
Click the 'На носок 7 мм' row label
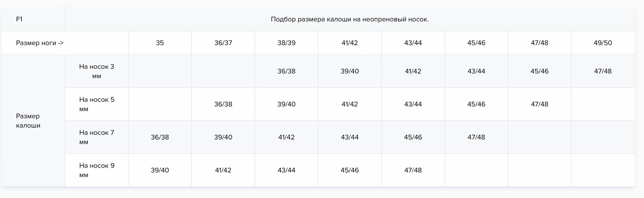pos(97,137)
